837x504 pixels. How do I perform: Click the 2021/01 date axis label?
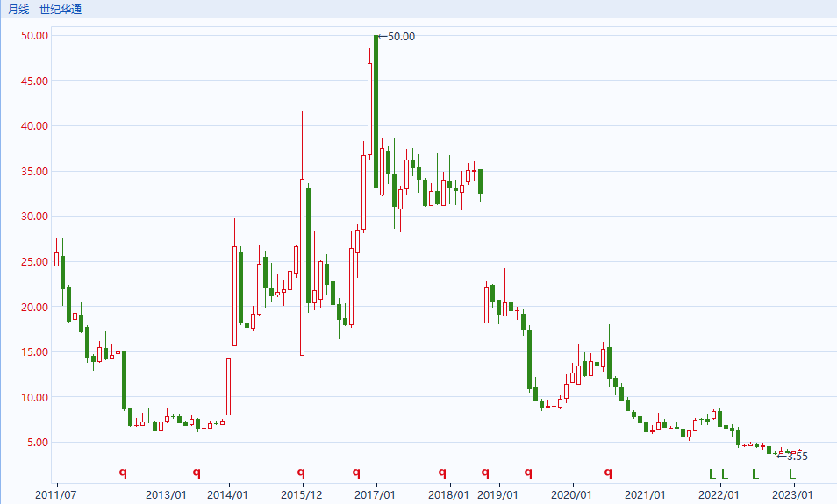pyautogui.click(x=646, y=495)
